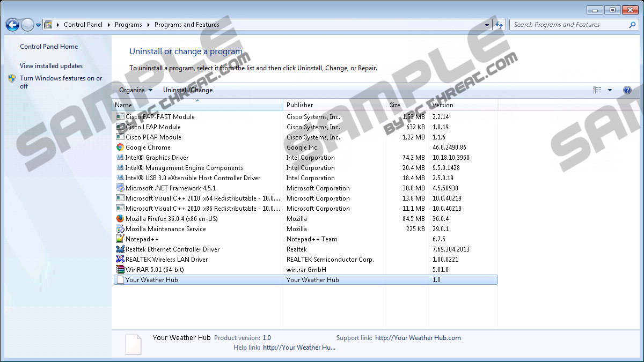Click the Back navigation arrow
The image size is (644, 362).
pos(12,25)
